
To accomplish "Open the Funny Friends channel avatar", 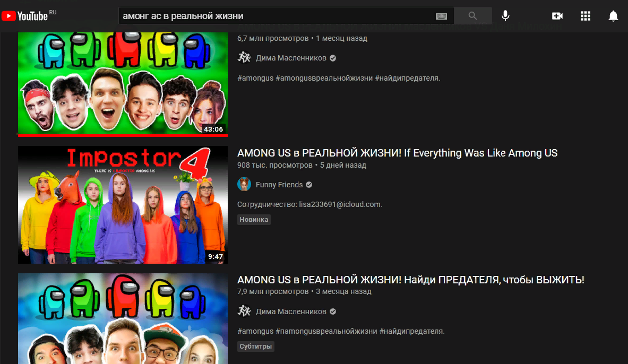I will (244, 184).
